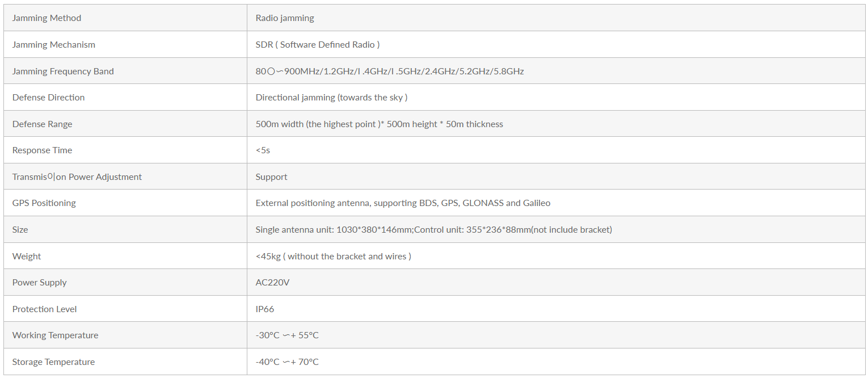This screenshot has height=378, width=868.
Task: Click the Defense Range label
Action: click(x=43, y=124)
